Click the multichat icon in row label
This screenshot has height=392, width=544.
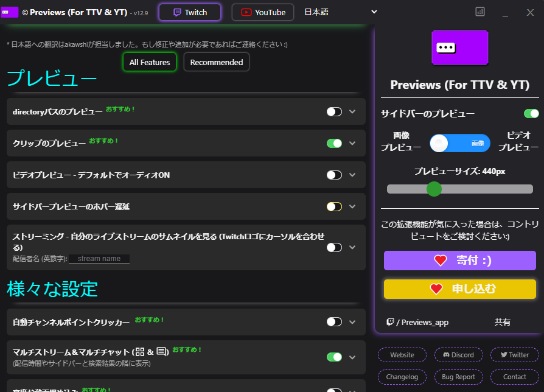coord(162,352)
